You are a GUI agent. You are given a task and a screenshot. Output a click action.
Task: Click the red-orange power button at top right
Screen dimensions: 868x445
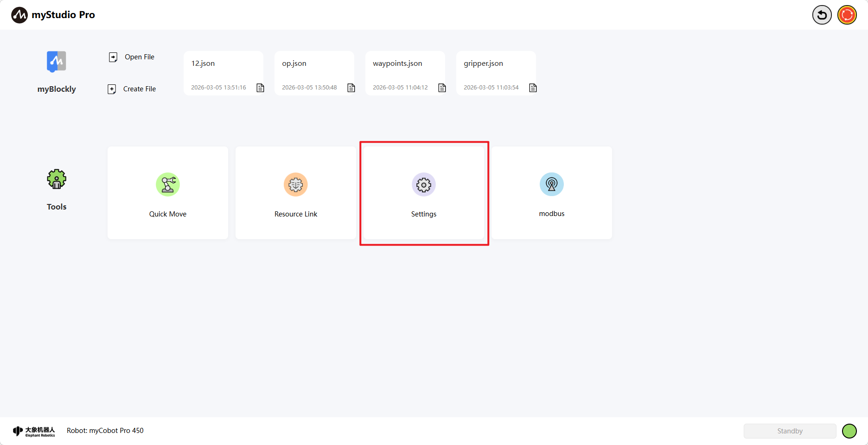pyautogui.click(x=847, y=15)
